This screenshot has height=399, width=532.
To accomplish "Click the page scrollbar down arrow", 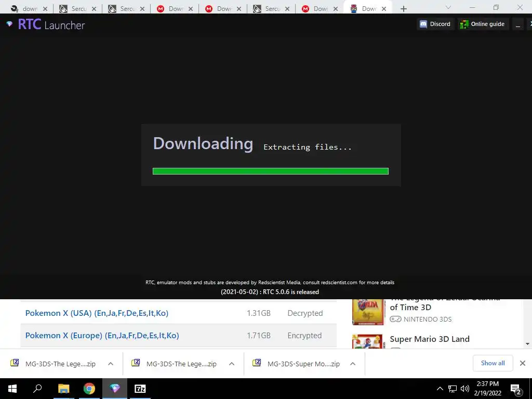I will [527, 344].
